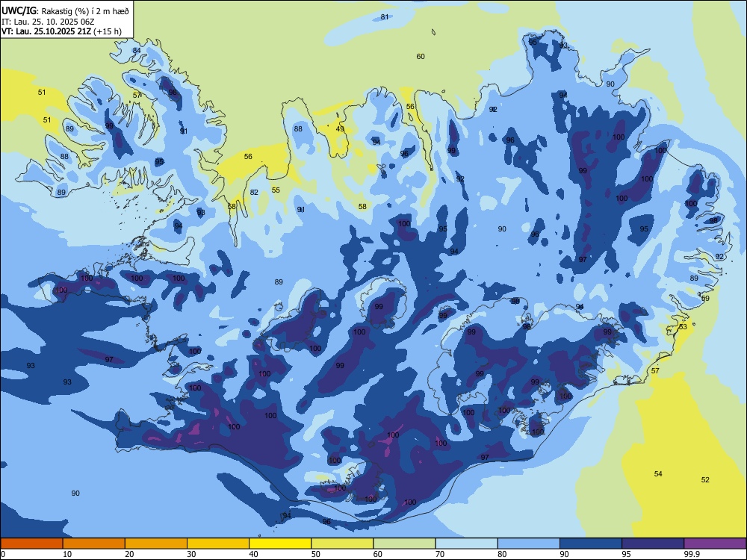Click the light blue 70–80 legend swatch
747x560 pixels.
[466, 544]
